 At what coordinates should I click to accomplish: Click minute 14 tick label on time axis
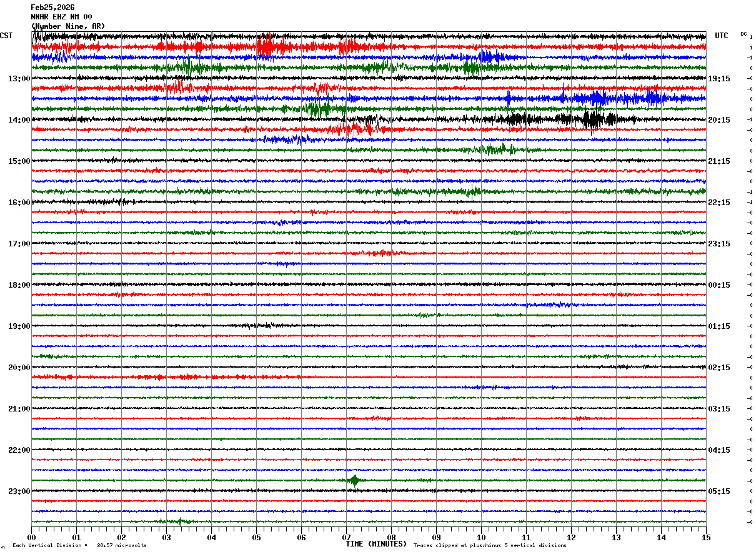click(x=661, y=537)
